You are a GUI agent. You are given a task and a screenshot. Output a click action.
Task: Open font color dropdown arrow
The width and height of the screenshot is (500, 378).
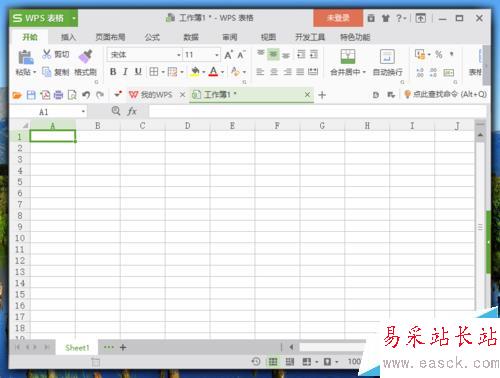222,72
